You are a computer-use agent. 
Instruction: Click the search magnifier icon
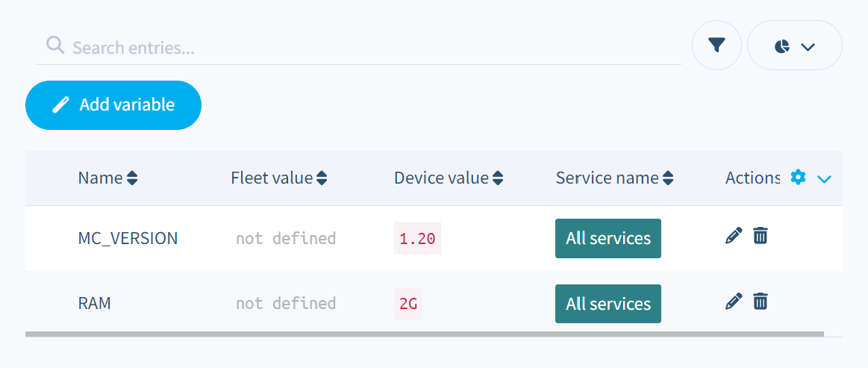coord(54,46)
